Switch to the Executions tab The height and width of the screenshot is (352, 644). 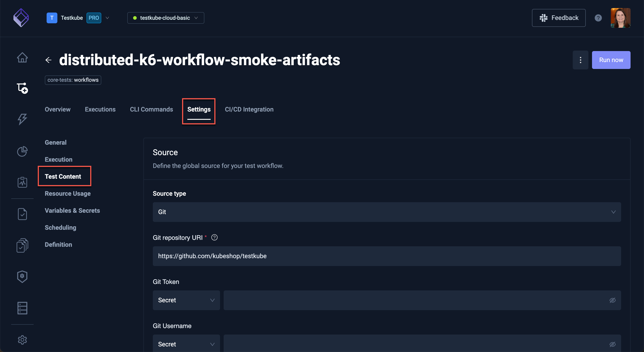pyautogui.click(x=100, y=109)
